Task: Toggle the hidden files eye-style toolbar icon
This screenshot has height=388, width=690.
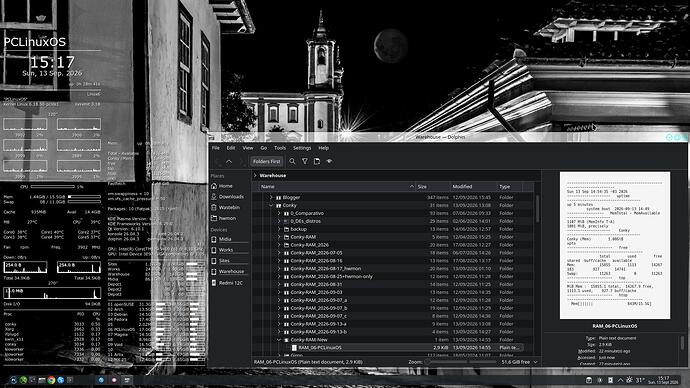Action: click(x=329, y=161)
